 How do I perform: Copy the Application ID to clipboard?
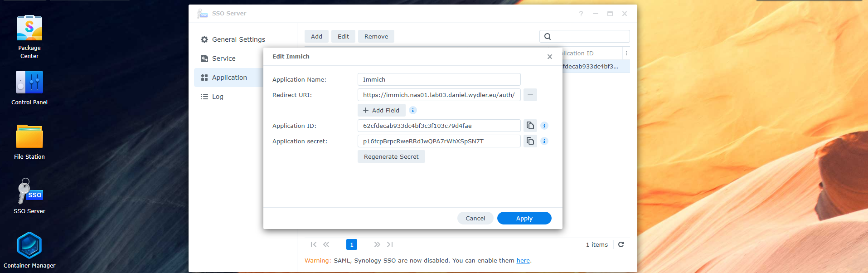click(x=530, y=126)
